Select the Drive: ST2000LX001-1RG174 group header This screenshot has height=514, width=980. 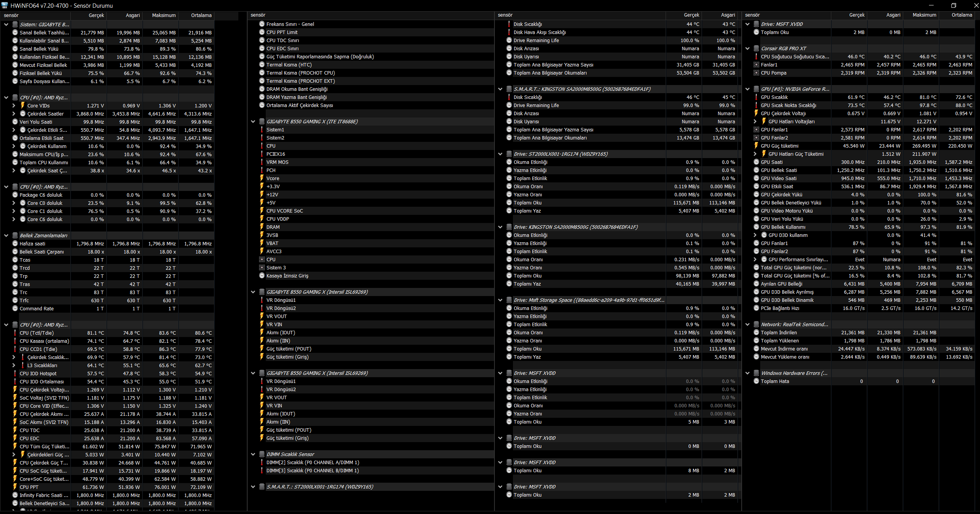pyautogui.click(x=618, y=154)
